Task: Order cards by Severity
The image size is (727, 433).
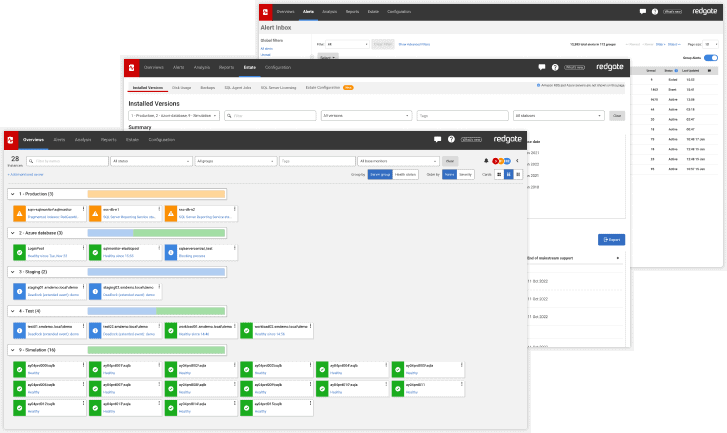Action: 466,174
